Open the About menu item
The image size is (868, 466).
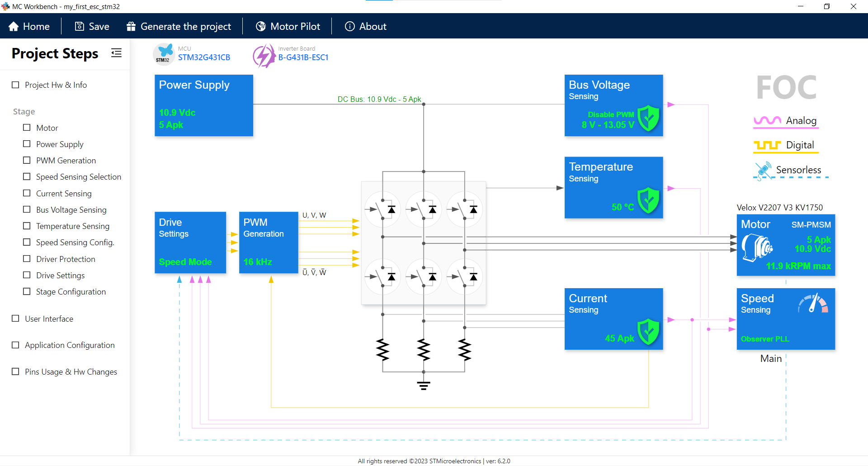click(366, 27)
